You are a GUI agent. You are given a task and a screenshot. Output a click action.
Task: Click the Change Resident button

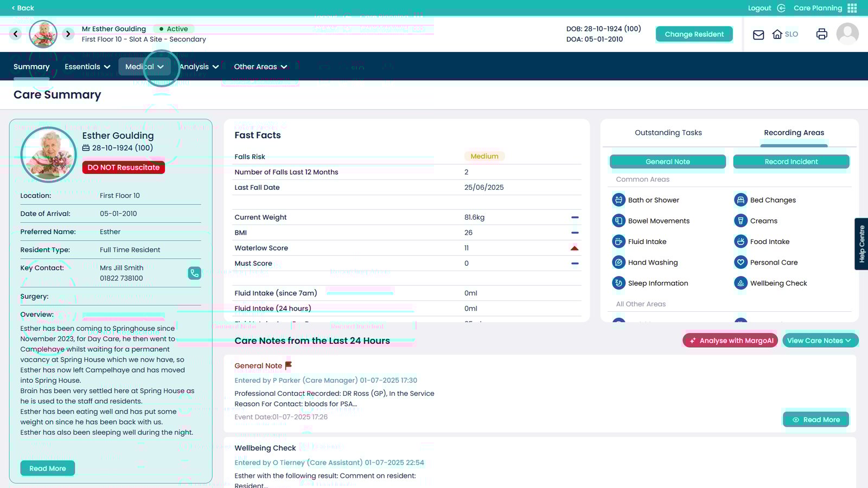694,34
